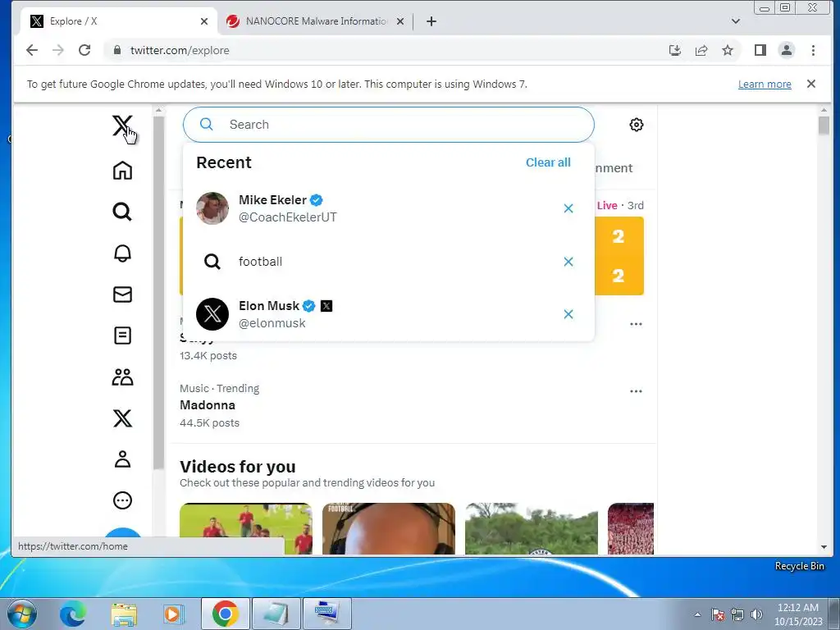Remove Mike Ekeler from recent searches
This screenshot has width=840, height=630.
click(568, 208)
